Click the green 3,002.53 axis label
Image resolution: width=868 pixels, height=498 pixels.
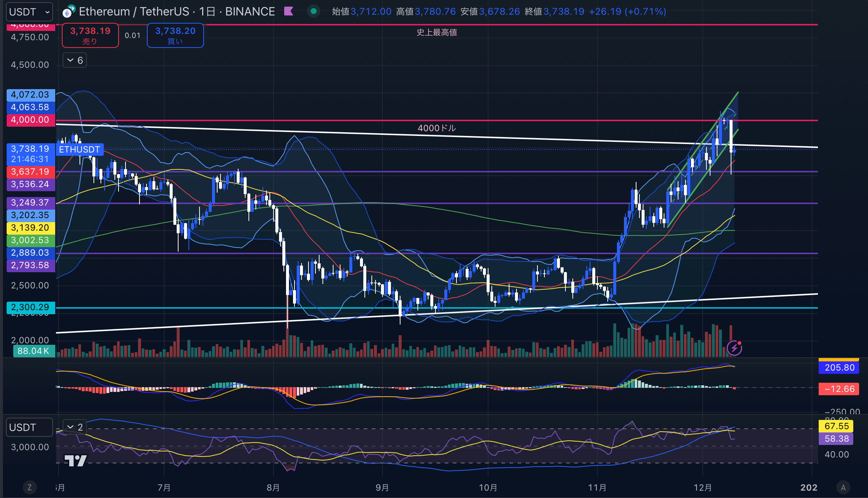click(31, 240)
